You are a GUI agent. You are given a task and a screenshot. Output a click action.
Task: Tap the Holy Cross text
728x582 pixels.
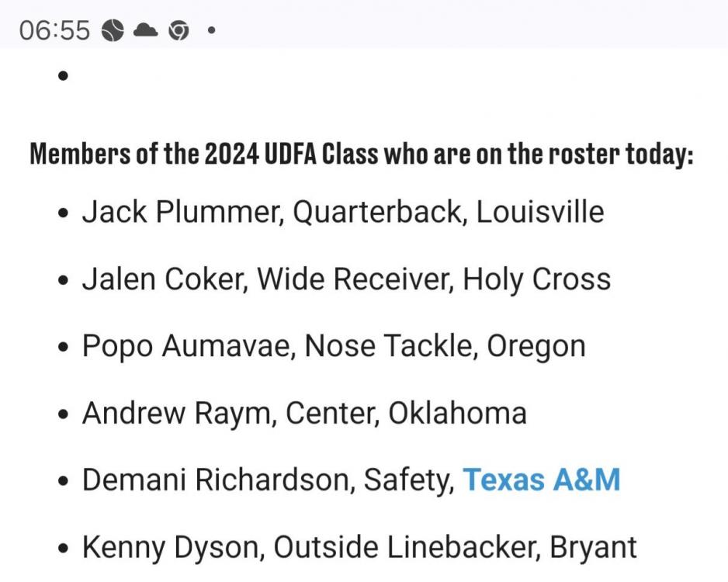(536, 279)
